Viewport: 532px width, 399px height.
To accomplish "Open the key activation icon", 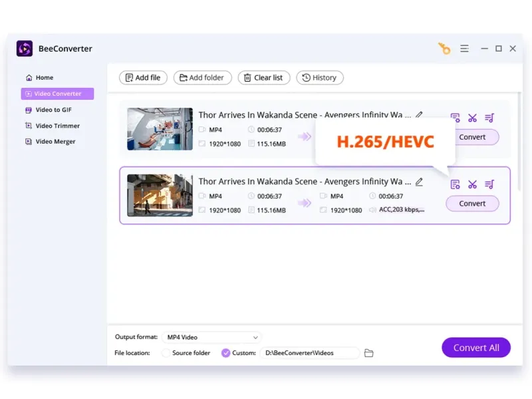I will coord(444,49).
